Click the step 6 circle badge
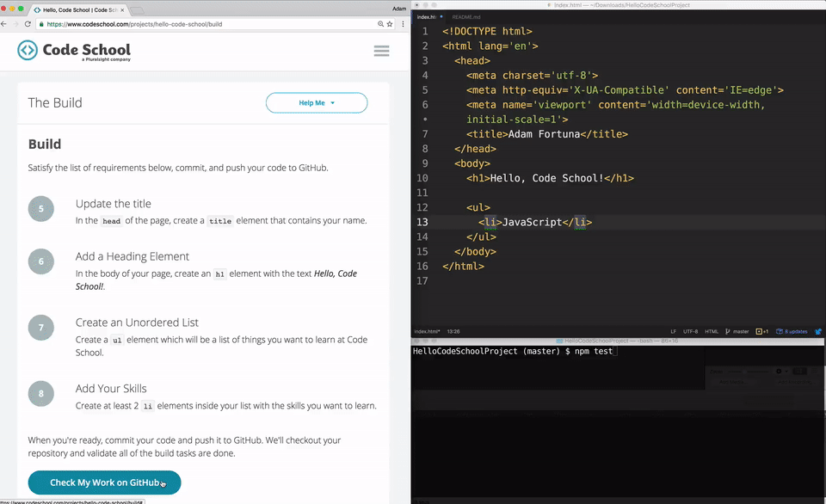The image size is (826, 504). click(x=41, y=261)
